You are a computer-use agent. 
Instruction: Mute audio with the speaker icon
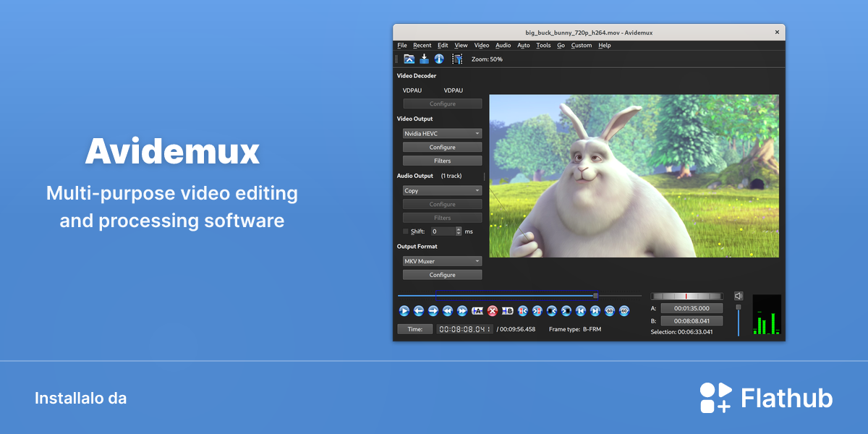coord(739,296)
